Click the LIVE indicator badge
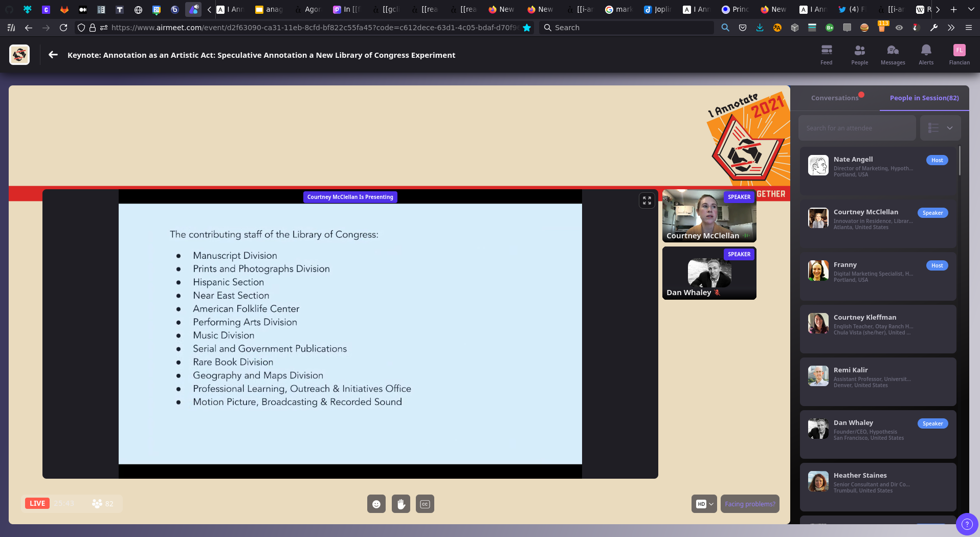 pyautogui.click(x=37, y=503)
